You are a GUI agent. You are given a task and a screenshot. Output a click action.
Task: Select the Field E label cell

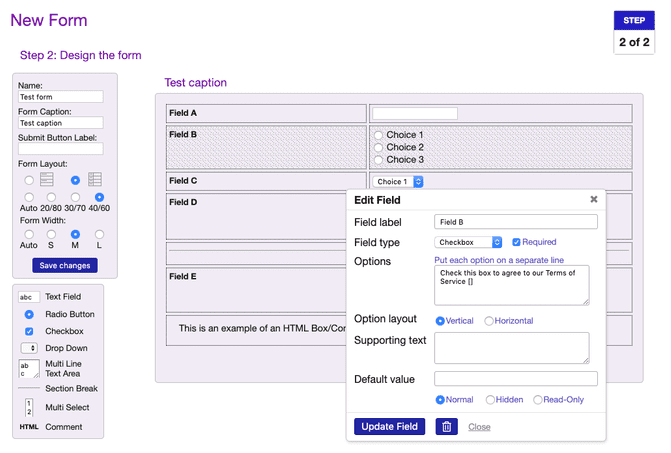(x=256, y=290)
